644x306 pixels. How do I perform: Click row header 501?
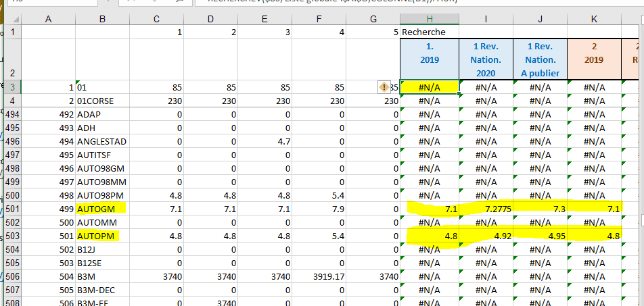click(x=13, y=209)
